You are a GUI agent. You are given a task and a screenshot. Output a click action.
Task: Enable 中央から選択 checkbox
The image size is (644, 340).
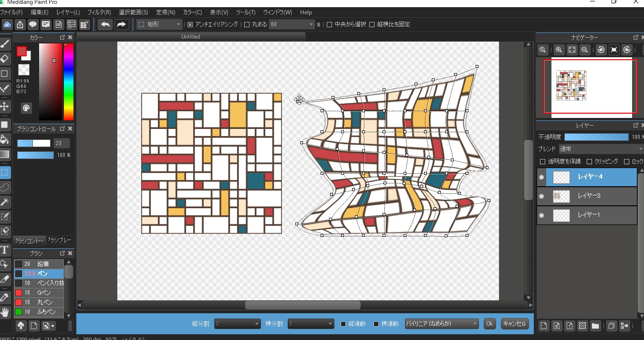(329, 24)
